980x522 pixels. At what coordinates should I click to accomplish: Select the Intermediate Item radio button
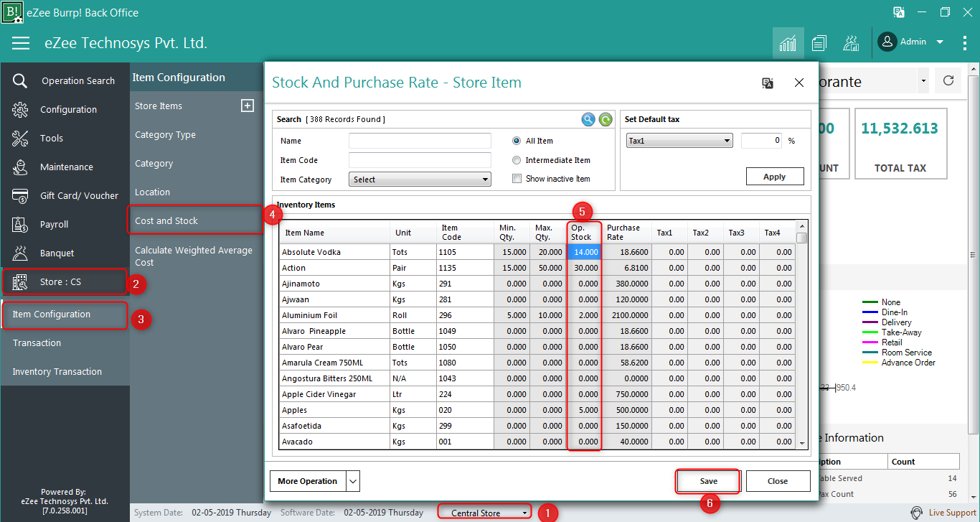(517, 160)
